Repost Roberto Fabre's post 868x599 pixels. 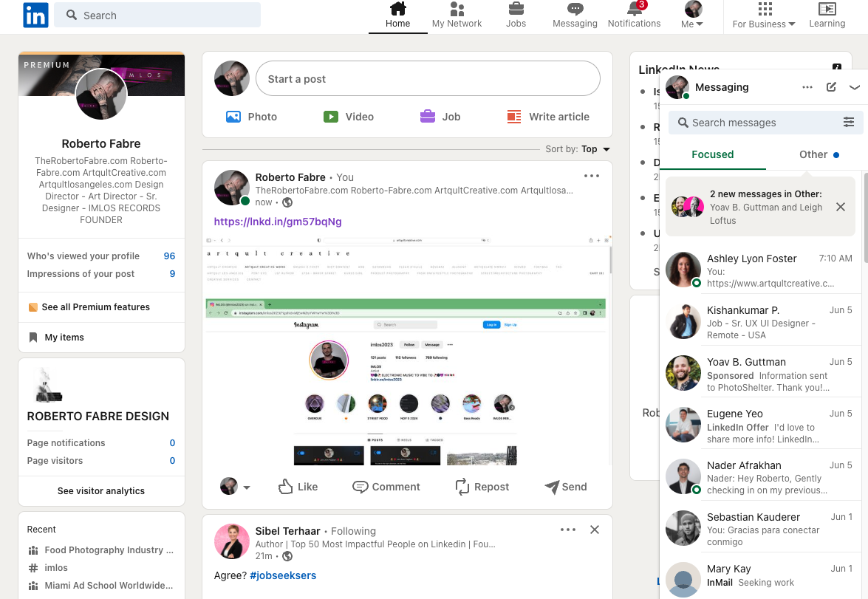[x=482, y=487]
